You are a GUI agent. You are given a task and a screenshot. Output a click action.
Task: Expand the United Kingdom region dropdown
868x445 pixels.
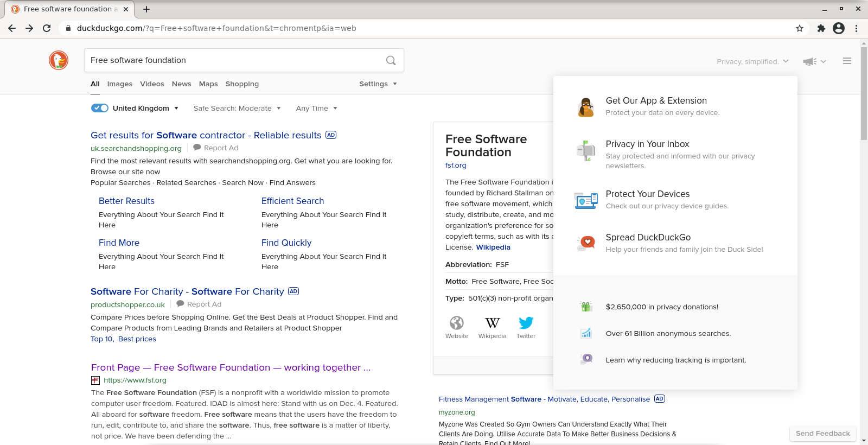[145, 108]
